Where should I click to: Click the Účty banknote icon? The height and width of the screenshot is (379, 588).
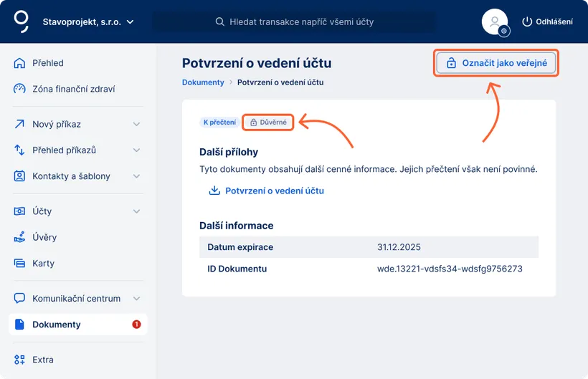(19, 211)
